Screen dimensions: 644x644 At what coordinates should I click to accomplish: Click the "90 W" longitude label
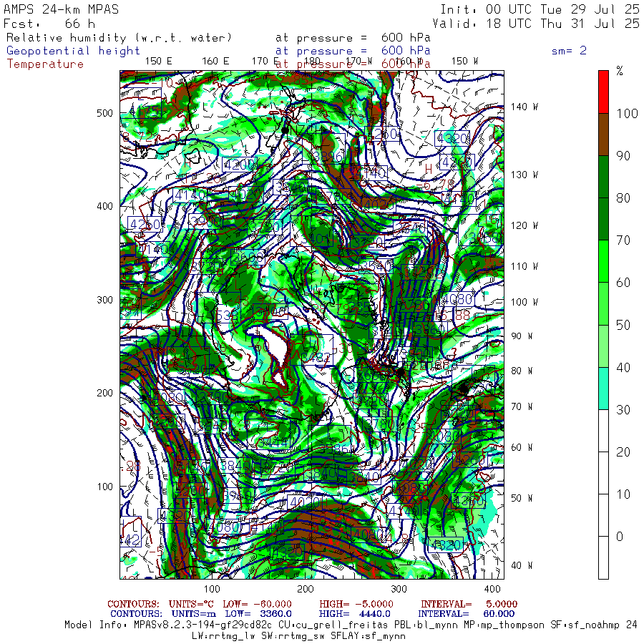point(522,336)
